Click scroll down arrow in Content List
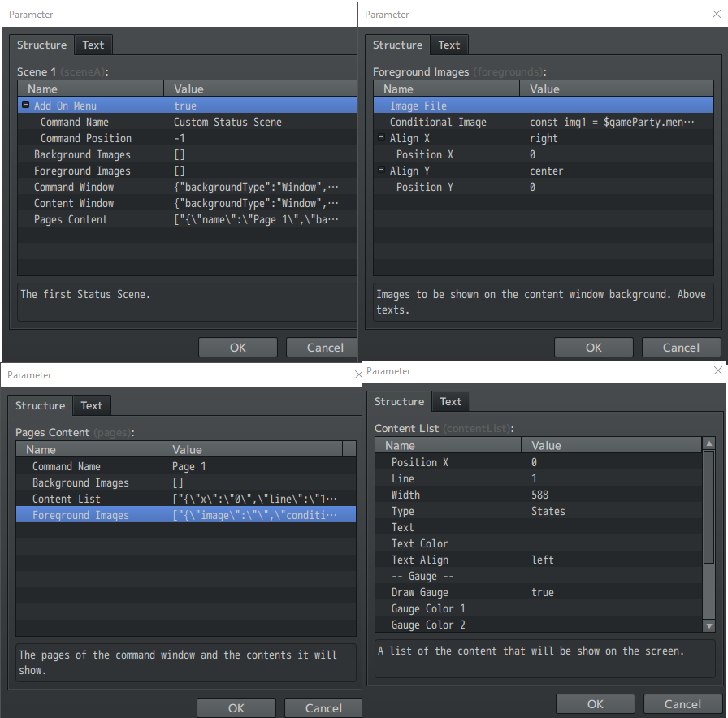This screenshot has width=728, height=718. 709,626
